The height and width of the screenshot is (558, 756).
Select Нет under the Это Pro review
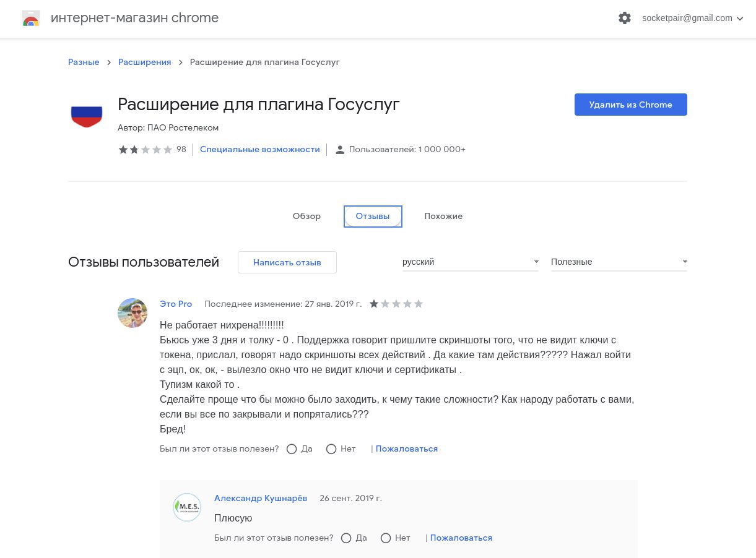point(331,449)
